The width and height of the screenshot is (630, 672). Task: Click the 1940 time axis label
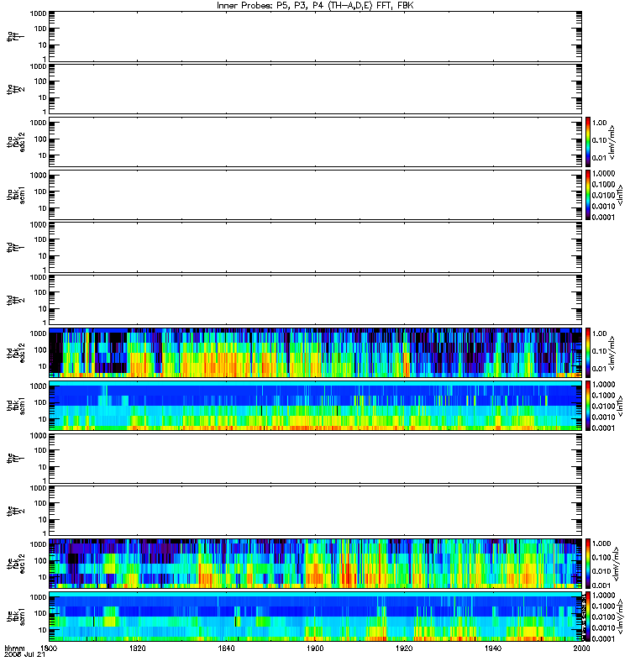click(x=493, y=648)
